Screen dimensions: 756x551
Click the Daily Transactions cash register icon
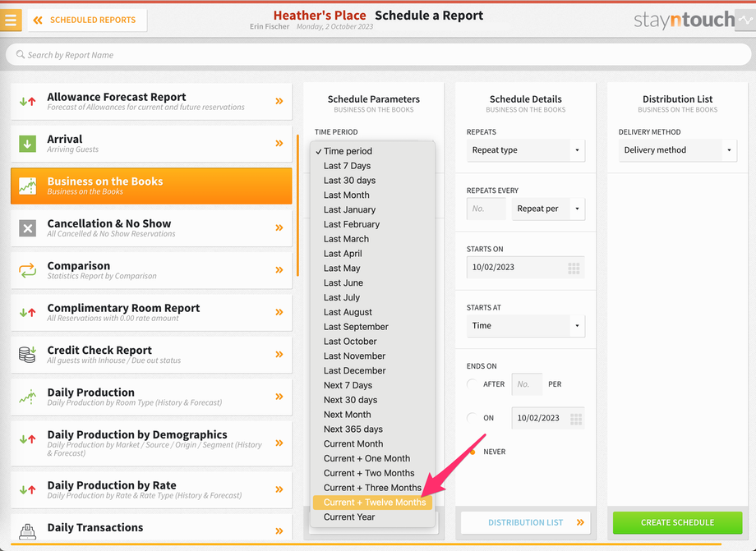pos(27,532)
